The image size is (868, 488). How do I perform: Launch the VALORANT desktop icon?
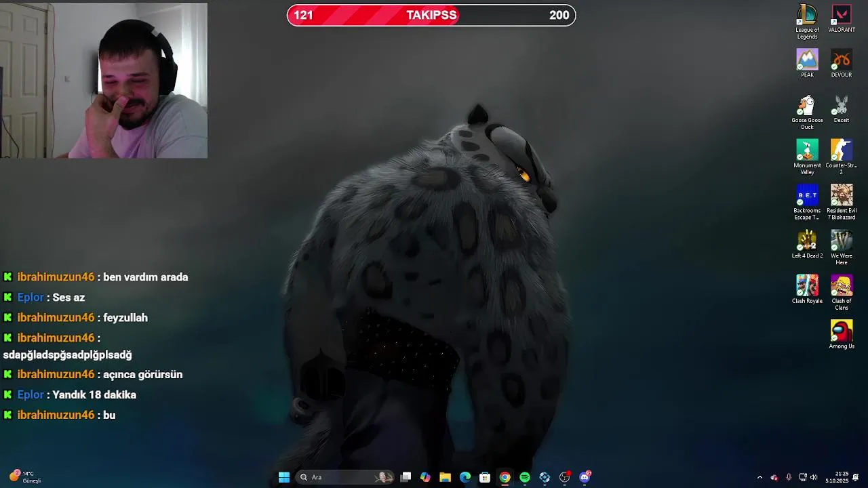point(842,19)
